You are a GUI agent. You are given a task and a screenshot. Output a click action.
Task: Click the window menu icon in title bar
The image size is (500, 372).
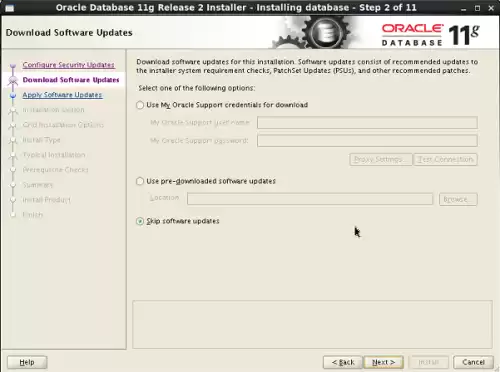point(9,8)
